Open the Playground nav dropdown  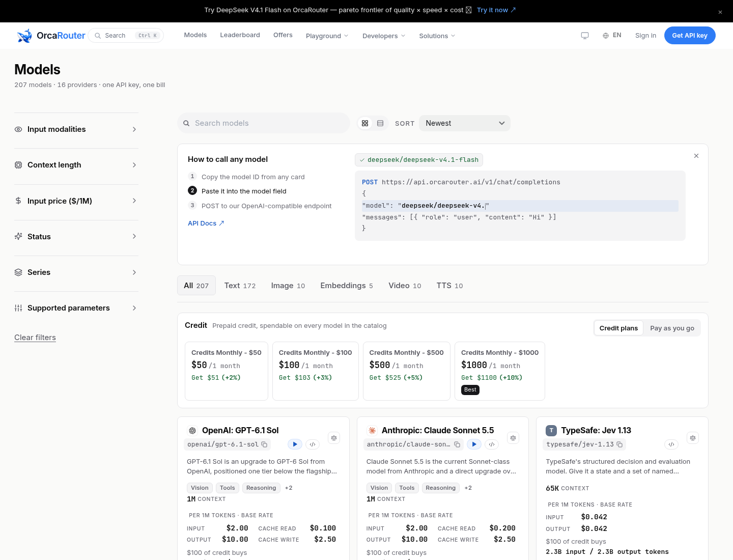(327, 36)
